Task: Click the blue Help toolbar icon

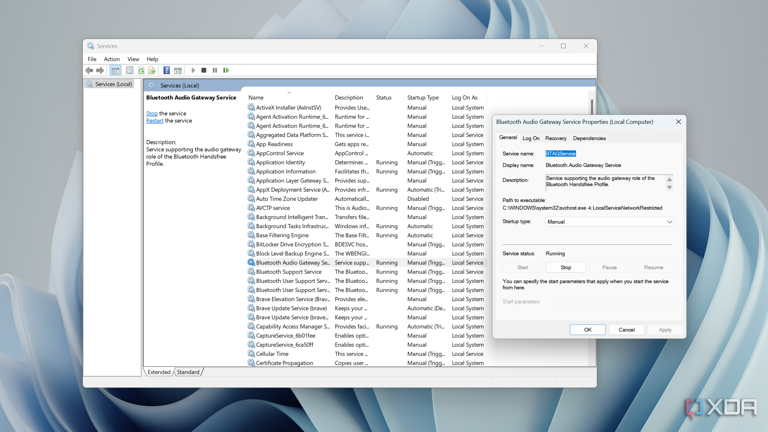Action: [167, 71]
